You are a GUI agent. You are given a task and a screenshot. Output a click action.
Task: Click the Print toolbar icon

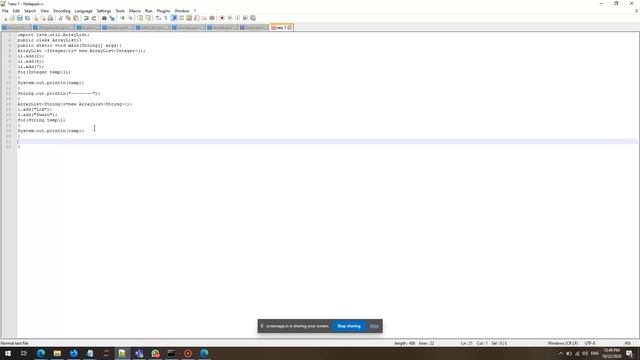[x=50, y=18]
